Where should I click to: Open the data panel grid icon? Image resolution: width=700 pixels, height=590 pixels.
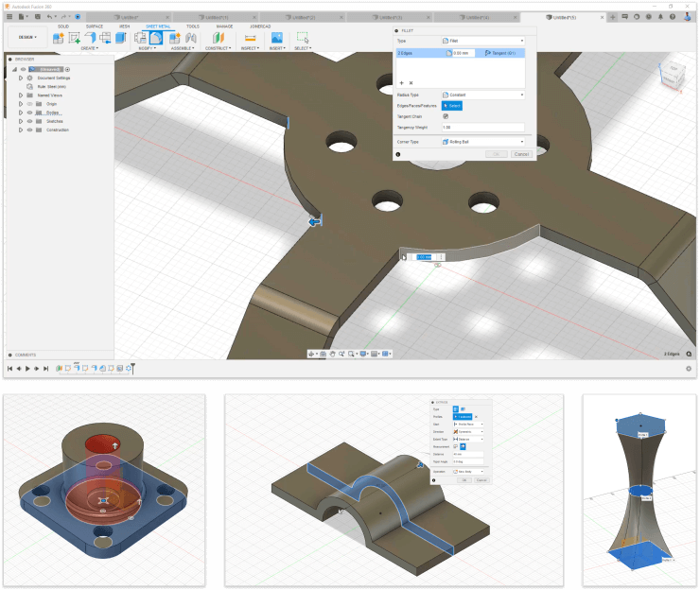point(9,17)
